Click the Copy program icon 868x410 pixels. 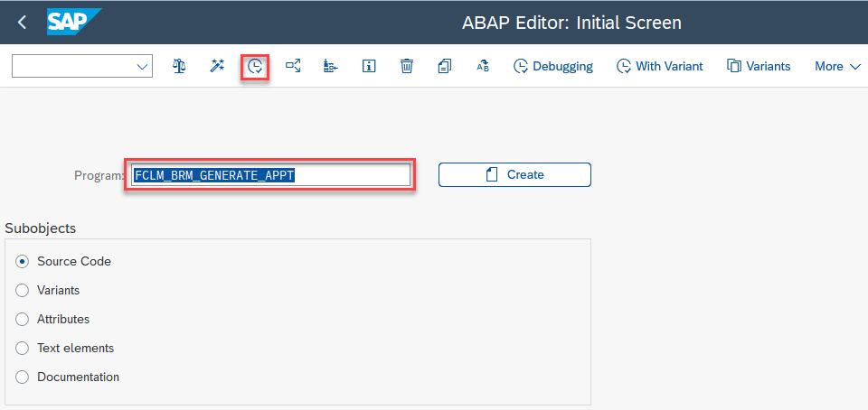[x=445, y=66]
